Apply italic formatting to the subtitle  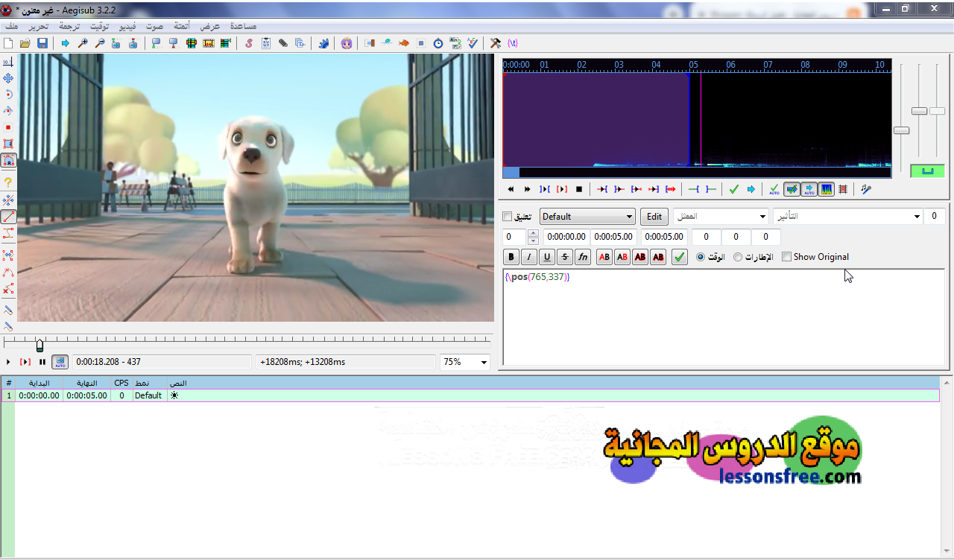click(529, 257)
